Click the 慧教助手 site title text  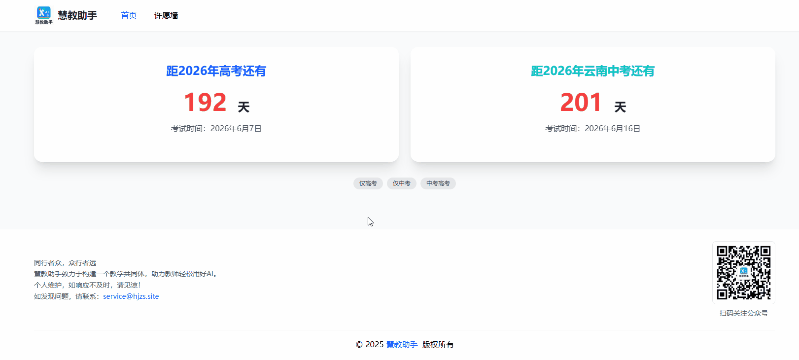click(77, 15)
